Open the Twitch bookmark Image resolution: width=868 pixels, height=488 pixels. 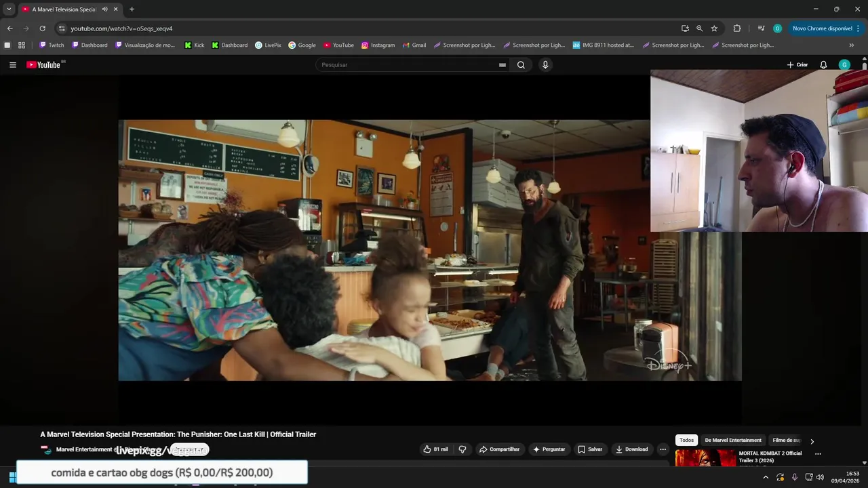click(x=52, y=45)
